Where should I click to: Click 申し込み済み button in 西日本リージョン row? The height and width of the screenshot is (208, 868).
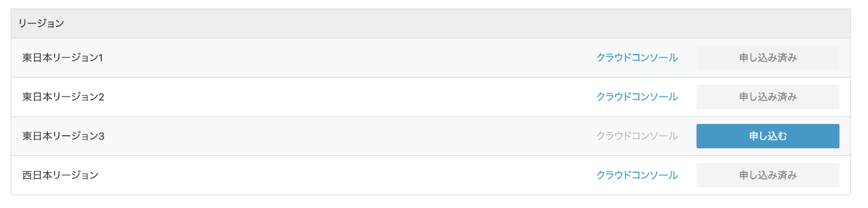pos(768,175)
